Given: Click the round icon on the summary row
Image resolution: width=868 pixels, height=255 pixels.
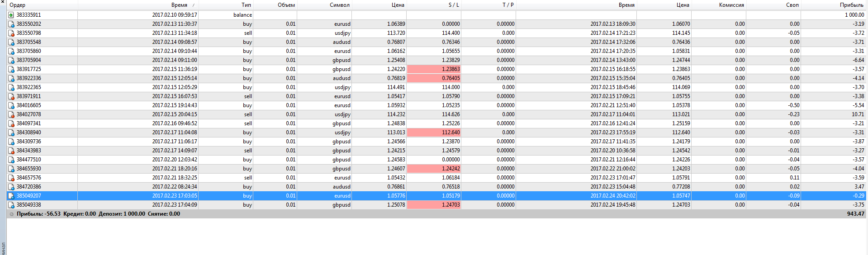Looking at the screenshot, I should click(x=11, y=214).
